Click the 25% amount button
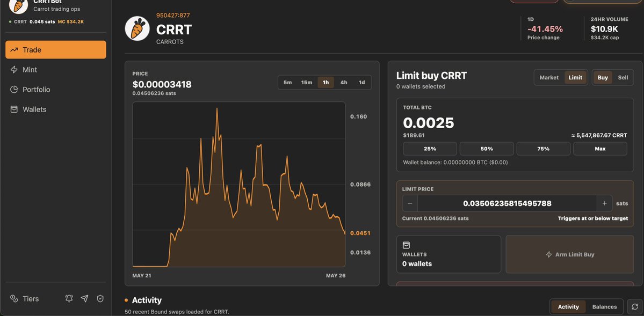 430,149
